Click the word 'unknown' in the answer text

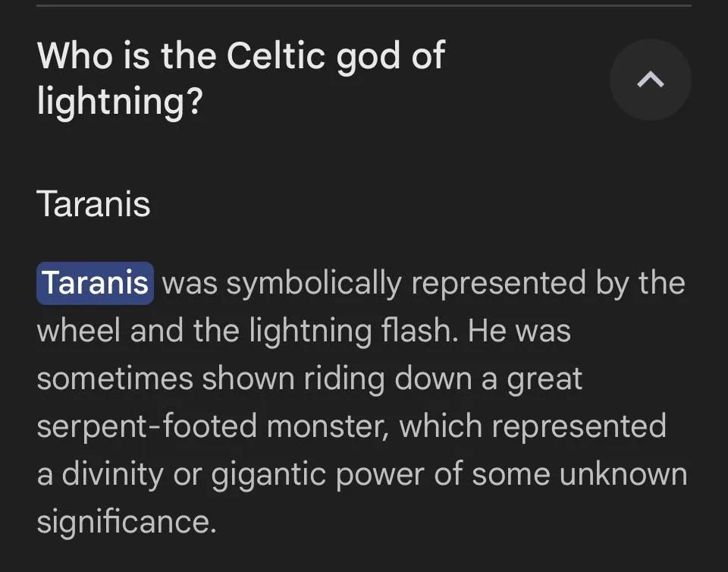tap(623, 474)
